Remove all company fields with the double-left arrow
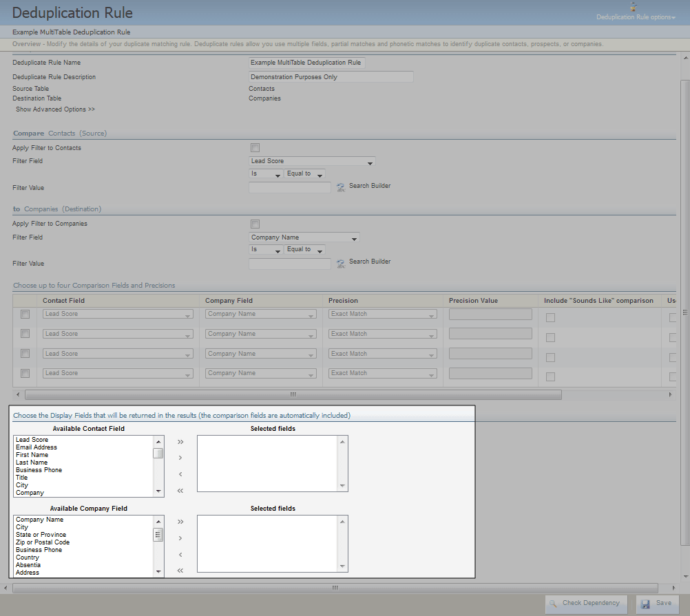Viewport: 690px width, 616px height. (x=180, y=571)
